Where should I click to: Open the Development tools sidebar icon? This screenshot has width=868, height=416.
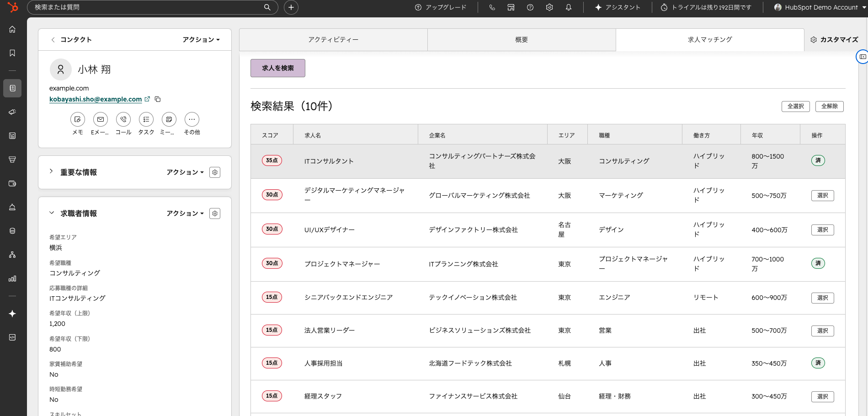pos(12,337)
